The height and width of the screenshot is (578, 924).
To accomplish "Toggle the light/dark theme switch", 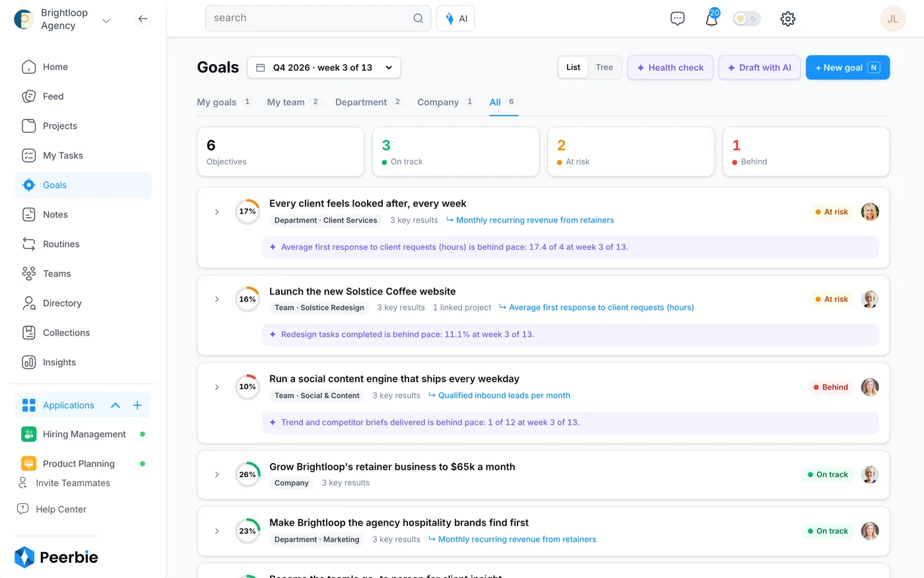I will [746, 18].
